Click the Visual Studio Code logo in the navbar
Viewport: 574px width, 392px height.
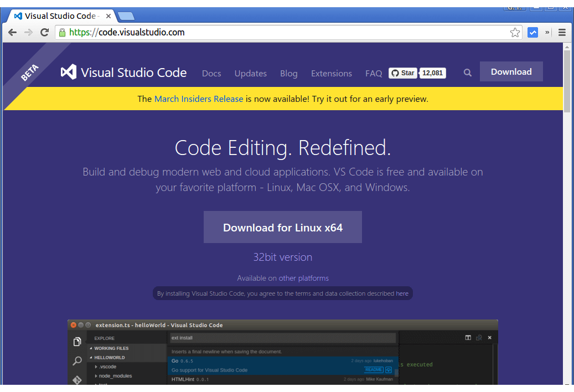point(68,72)
